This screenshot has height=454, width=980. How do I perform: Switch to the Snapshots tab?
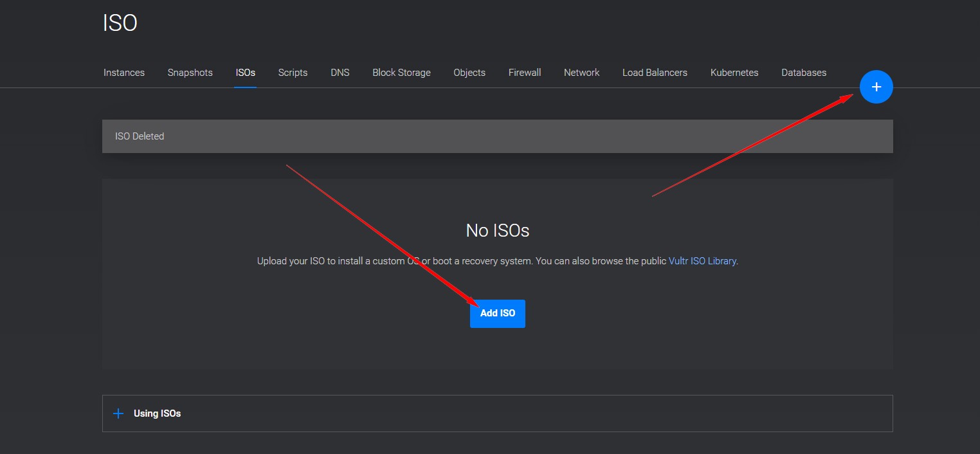190,73
